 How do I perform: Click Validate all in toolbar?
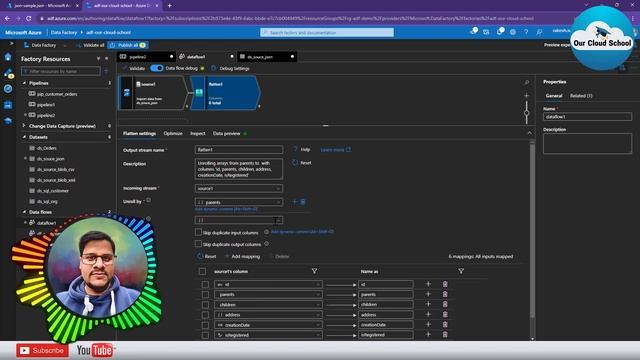tap(91, 45)
